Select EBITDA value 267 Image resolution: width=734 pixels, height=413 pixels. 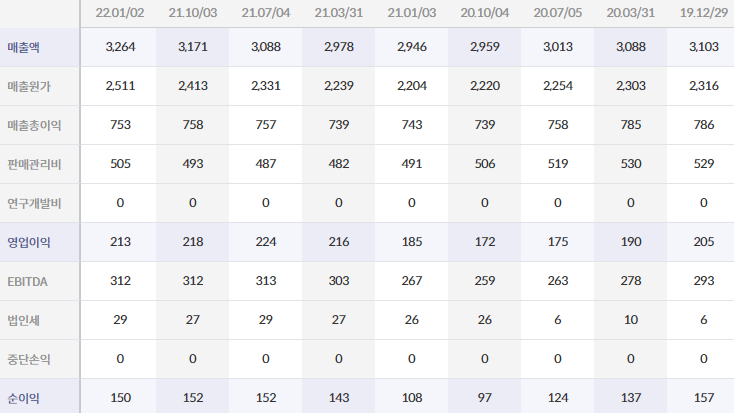tap(412, 280)
